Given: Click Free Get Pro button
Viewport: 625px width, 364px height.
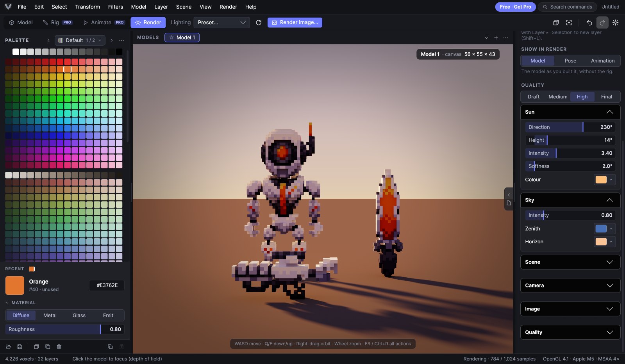Looking at the screenshot, I should 515,7.
